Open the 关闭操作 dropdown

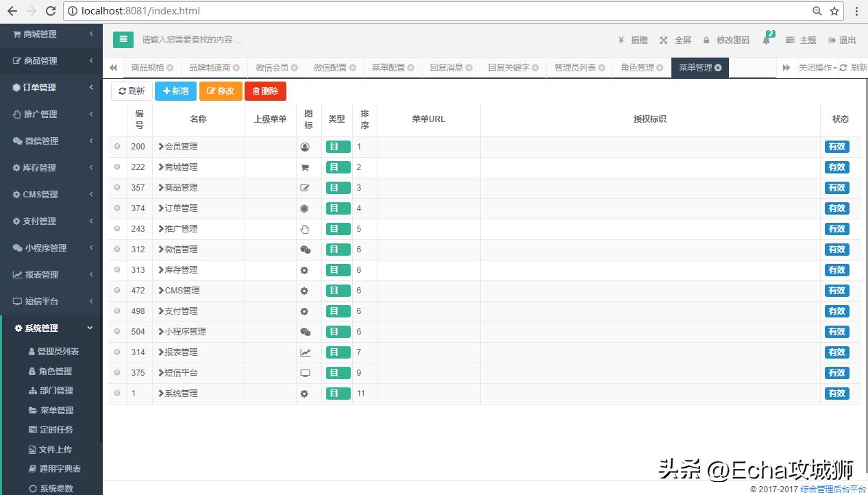[821, 67]
